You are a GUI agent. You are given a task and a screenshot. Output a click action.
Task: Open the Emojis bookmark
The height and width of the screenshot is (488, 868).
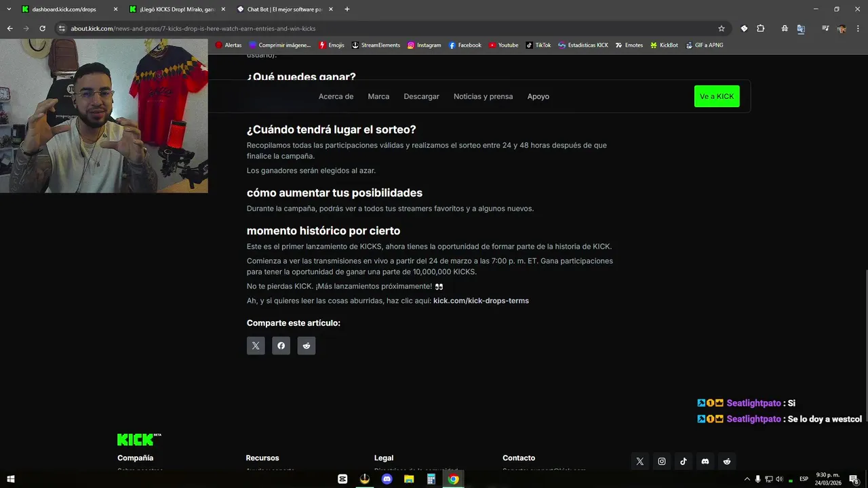[x=332, y=45]
